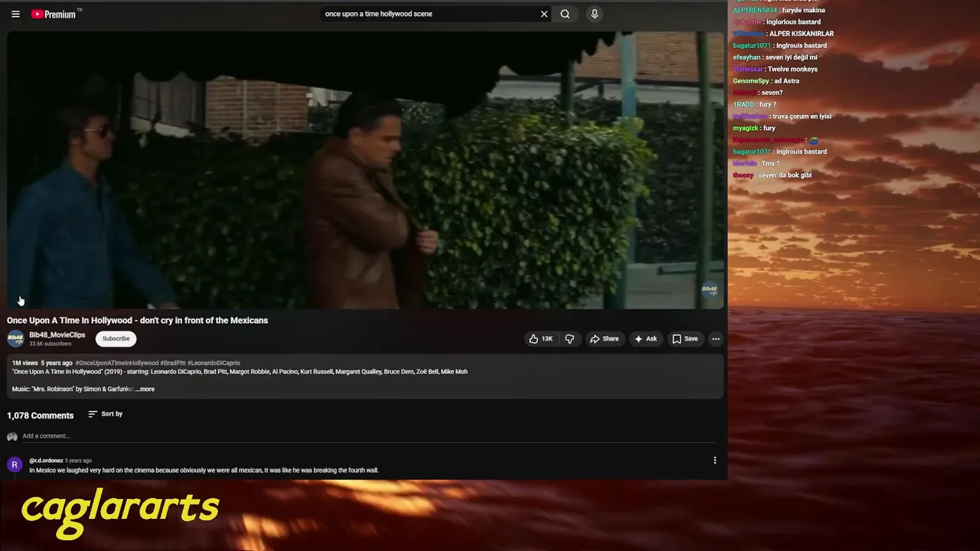Click the magnifier search button
The width and height of the screenshot is (980, 551).
(565, 14)
